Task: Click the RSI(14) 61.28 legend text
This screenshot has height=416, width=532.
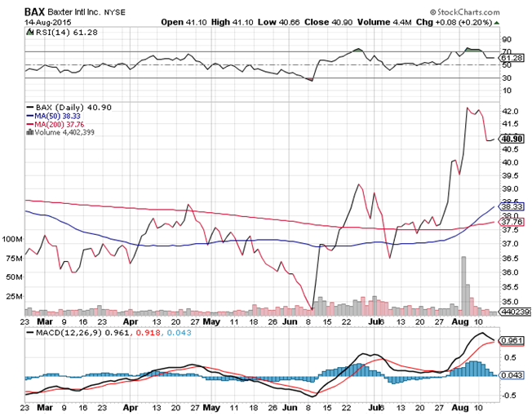Action: pyautogui.click(x=66, y=32)
